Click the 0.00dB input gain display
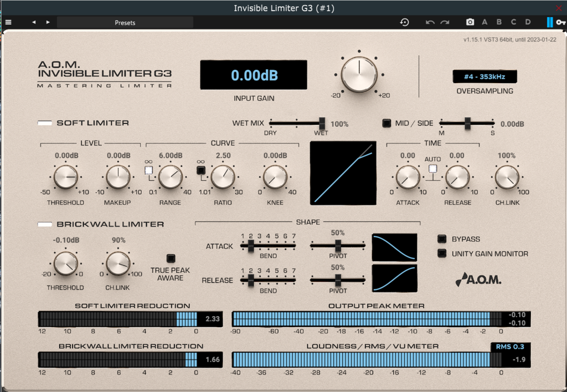The width and height of the screenshot is (567, 392). (x=254, y=75)
